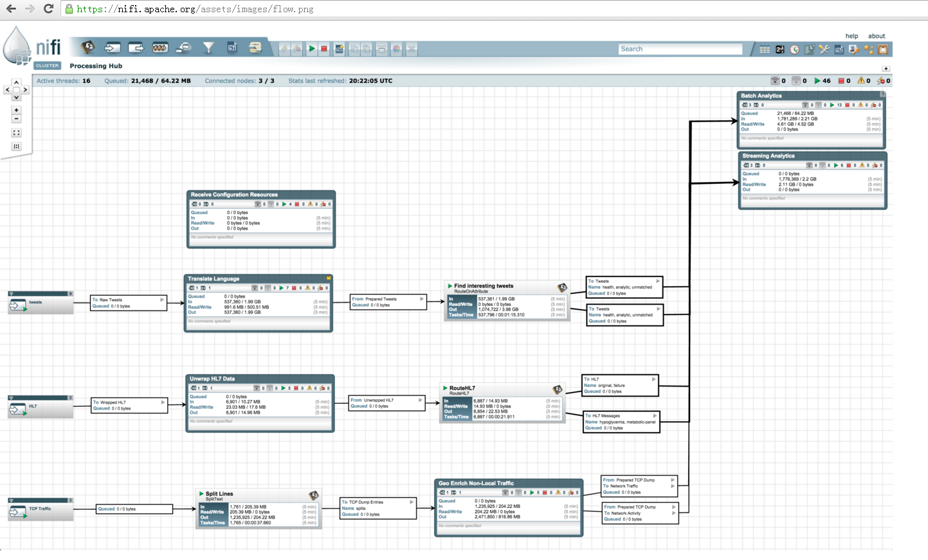Click the Change Color toolbar button

pos(397,49)
